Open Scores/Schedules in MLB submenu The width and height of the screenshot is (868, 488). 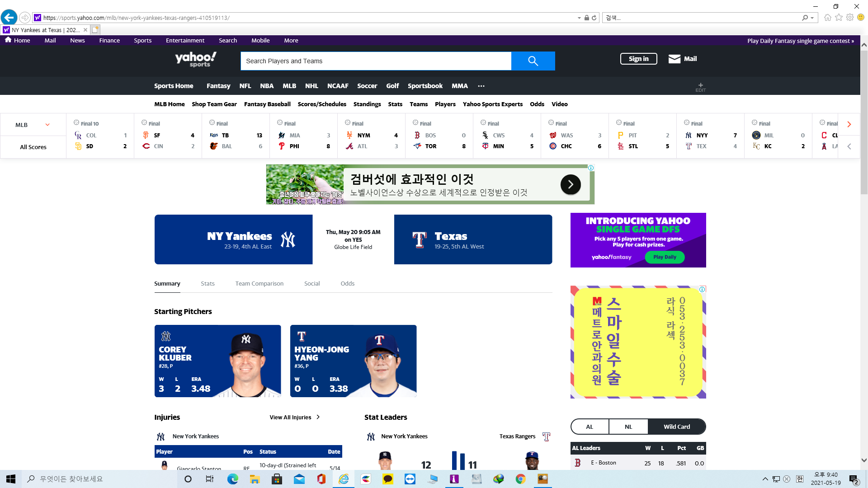tap(322, 104)
